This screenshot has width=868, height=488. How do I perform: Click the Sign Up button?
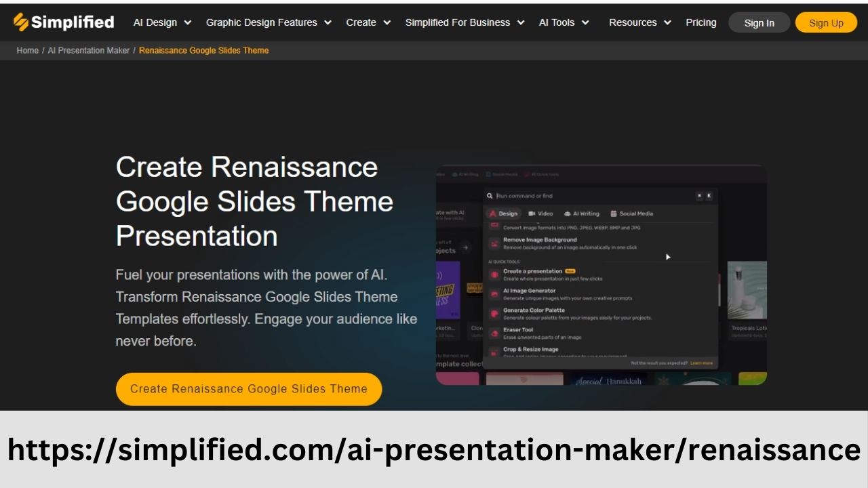pyautogui.click(x=826, y=22)
